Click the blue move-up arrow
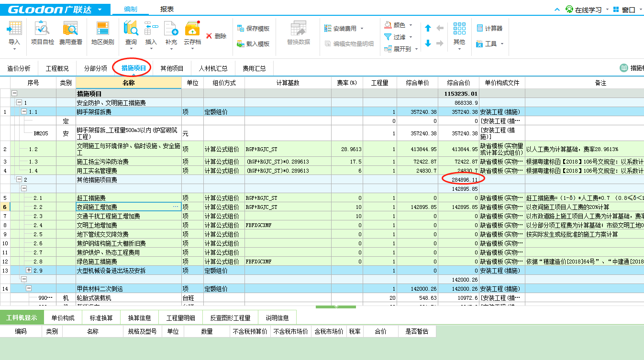The width and height of the screenshot is (644, 360). (428, 28)
